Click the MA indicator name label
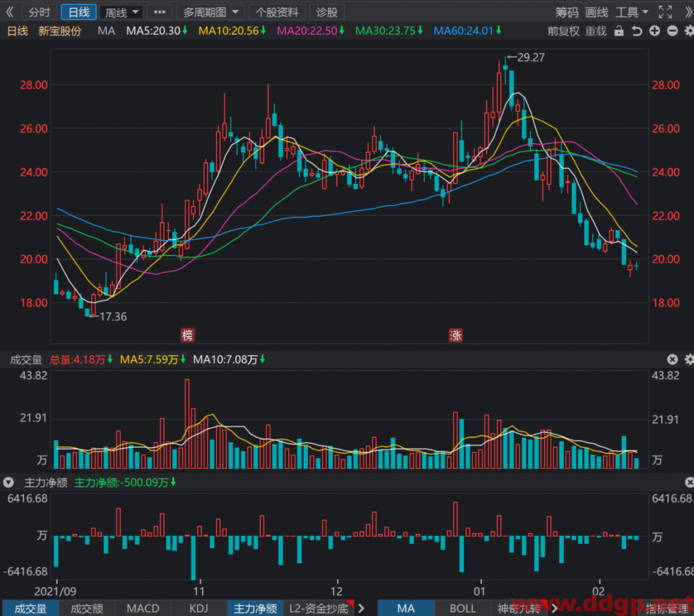Viewport: 694px width, 616px height. coord(106,31)
